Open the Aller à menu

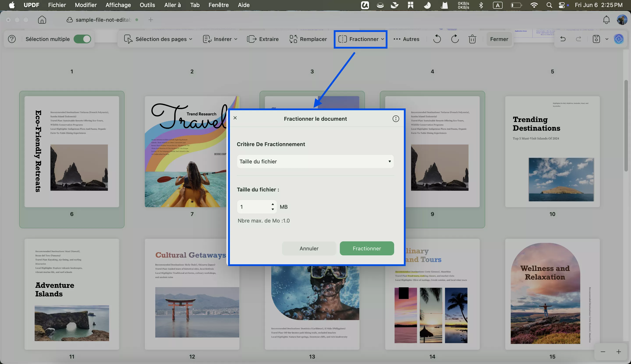click(172, 5)
